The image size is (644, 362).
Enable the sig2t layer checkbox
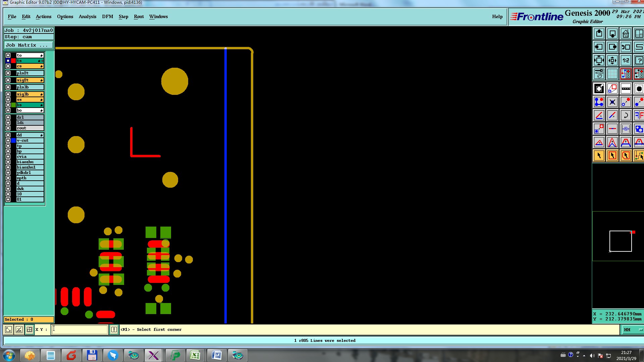[8, 80]
